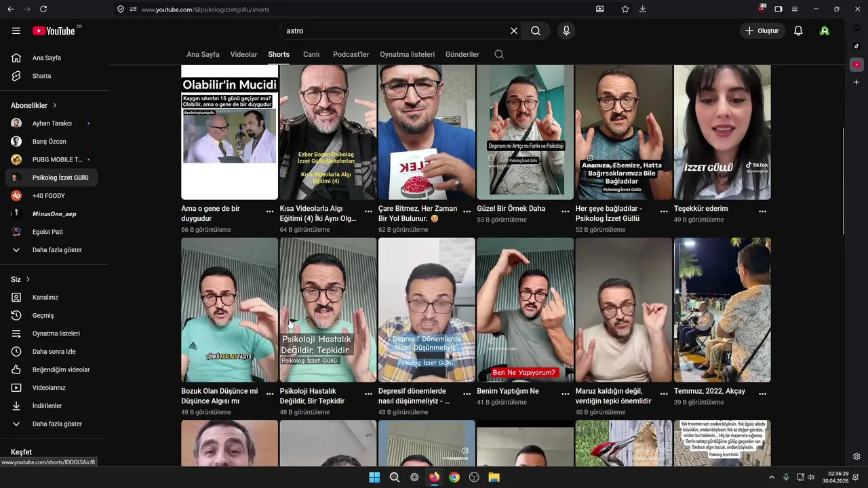Open the system volume speaker icon
This screenshot has width=868, height=488.
810,477
